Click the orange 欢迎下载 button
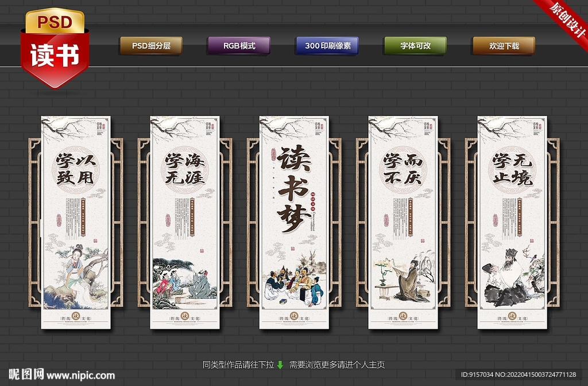This screenshot has width=588, height=386. tap(504, 46)
